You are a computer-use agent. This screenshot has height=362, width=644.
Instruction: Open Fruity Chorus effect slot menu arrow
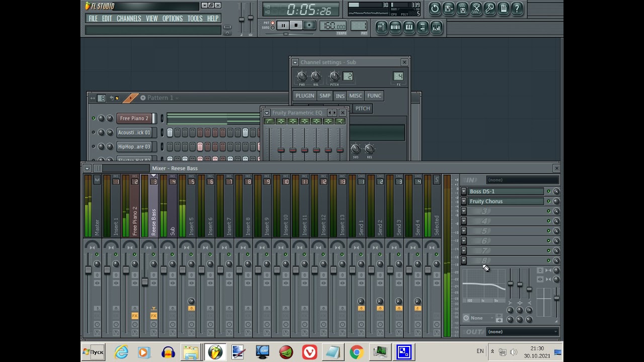[464, 202]
